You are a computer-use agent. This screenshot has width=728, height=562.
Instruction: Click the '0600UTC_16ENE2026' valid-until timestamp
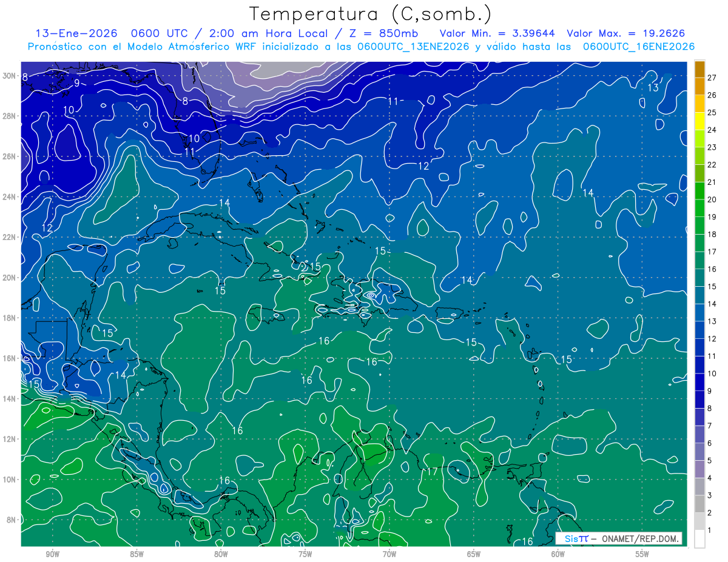[x=639, y=47]
